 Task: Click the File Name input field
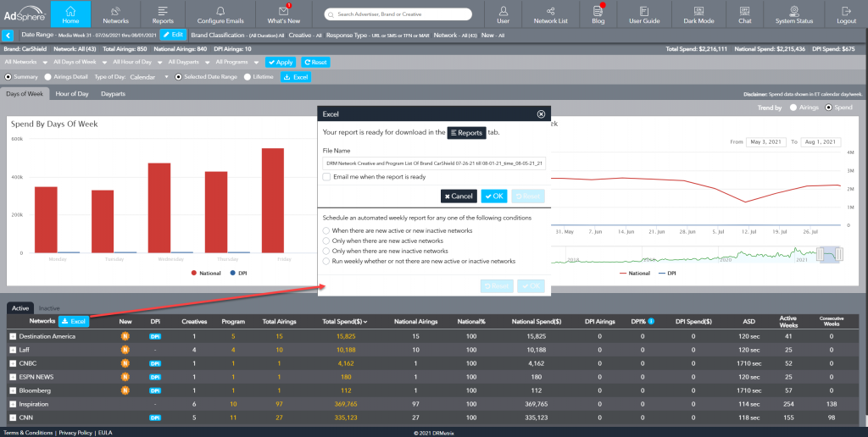434,163
